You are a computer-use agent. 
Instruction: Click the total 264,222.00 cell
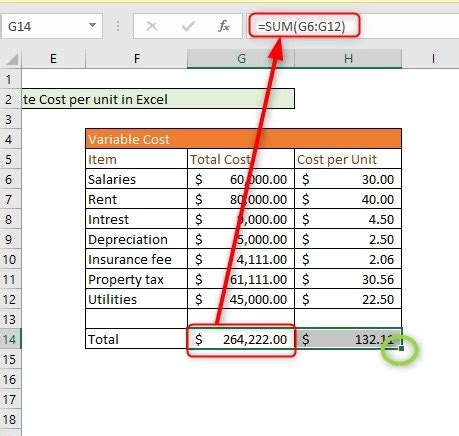(x=241, y=339)
